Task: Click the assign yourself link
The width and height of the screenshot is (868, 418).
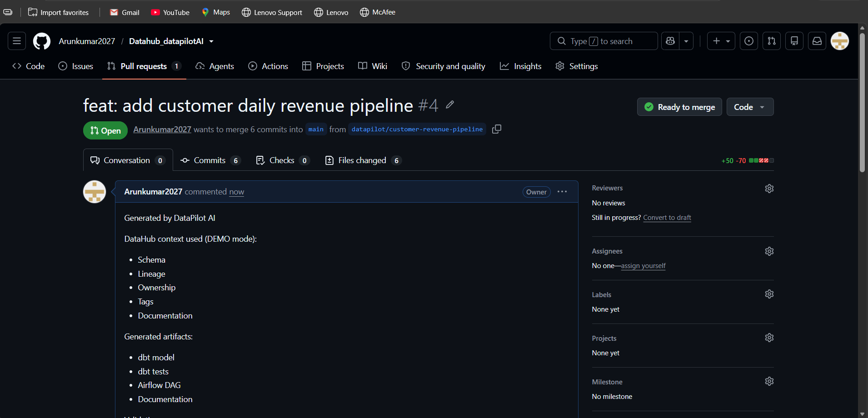Action: [643, 266]
